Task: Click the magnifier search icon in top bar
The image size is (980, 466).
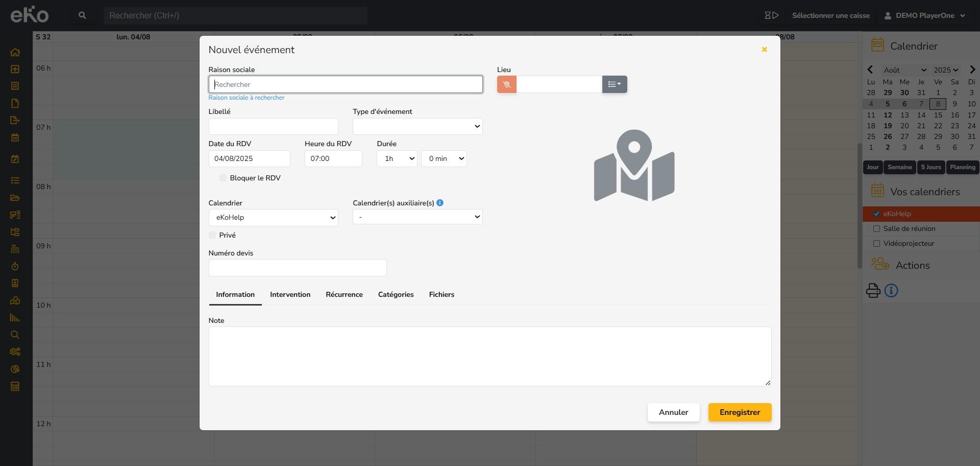Action: [82, 15]
